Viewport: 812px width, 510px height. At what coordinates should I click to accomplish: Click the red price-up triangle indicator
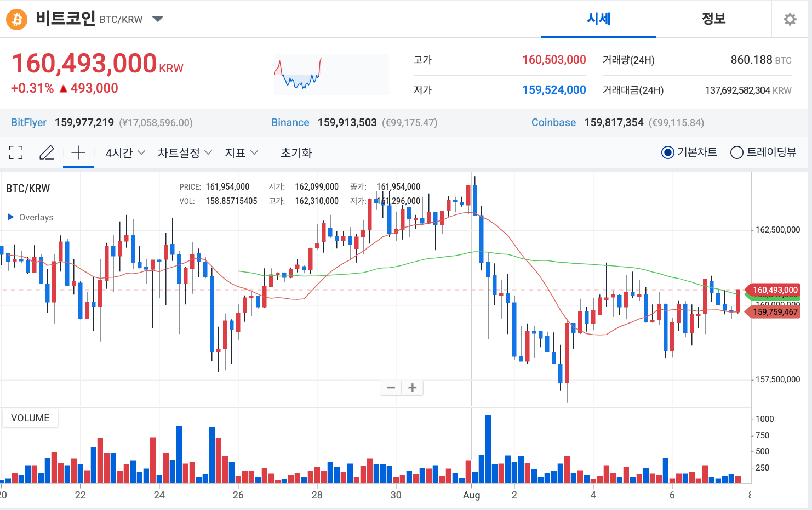coord(64,88)
